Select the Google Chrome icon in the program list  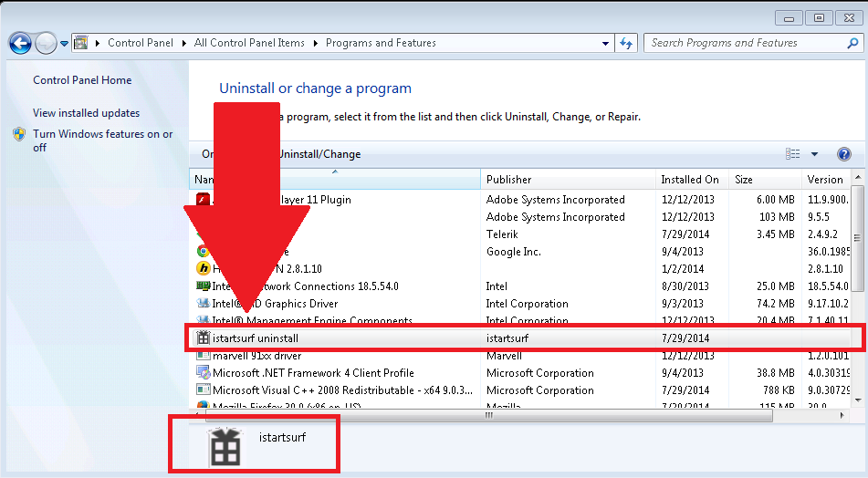(x=203, y=251)
